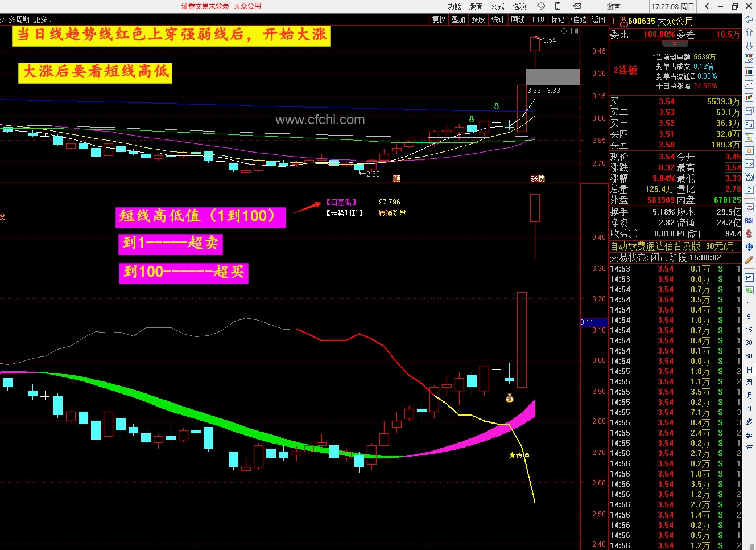Select the yearly 年 period
Viewport: 756px width, 550px height.
click(x=749, y=448)
